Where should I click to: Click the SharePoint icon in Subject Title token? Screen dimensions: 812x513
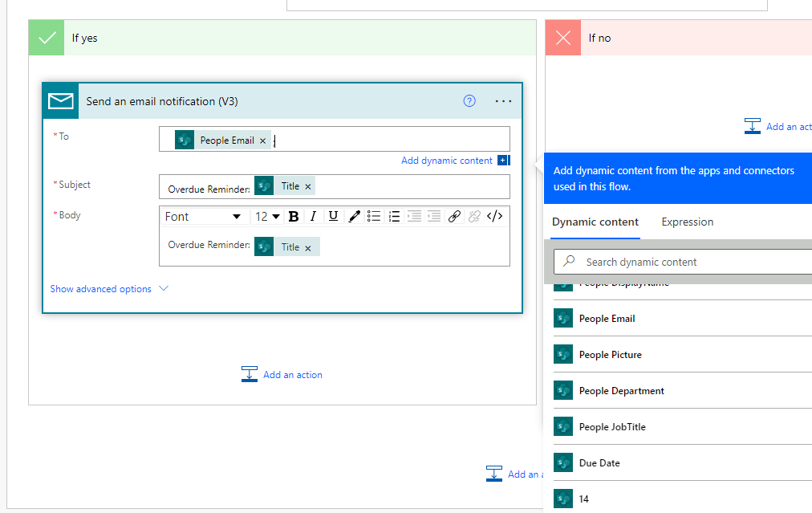point(264,186)
